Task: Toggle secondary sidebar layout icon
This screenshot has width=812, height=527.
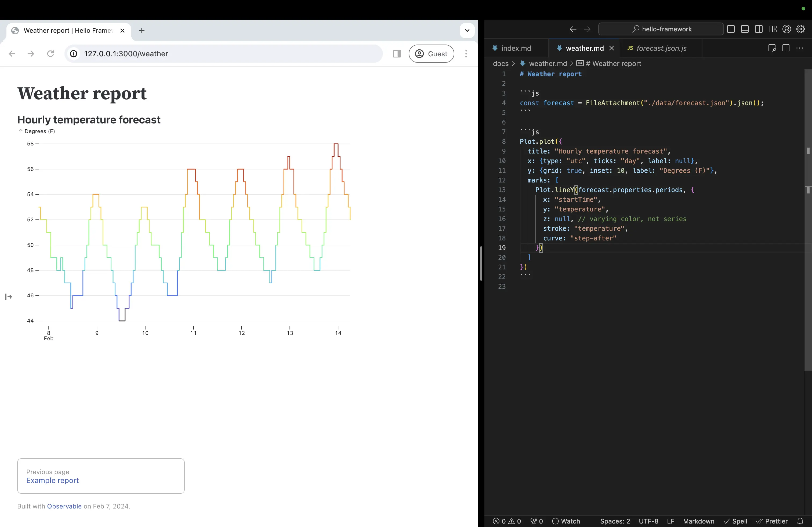Action: click(759, 29)
